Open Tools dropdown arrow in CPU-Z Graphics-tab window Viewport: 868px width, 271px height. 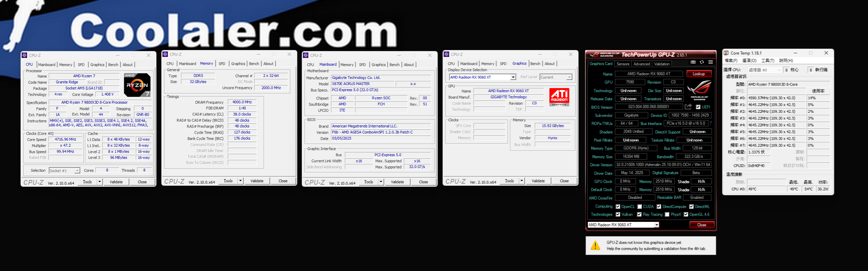[522, 181]
